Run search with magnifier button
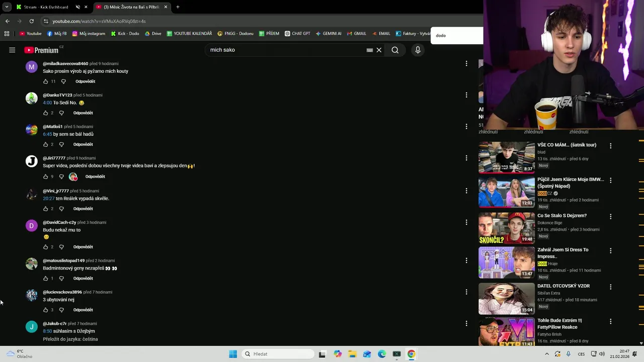This screenshot has height=362, width=644. pos(395,50)
